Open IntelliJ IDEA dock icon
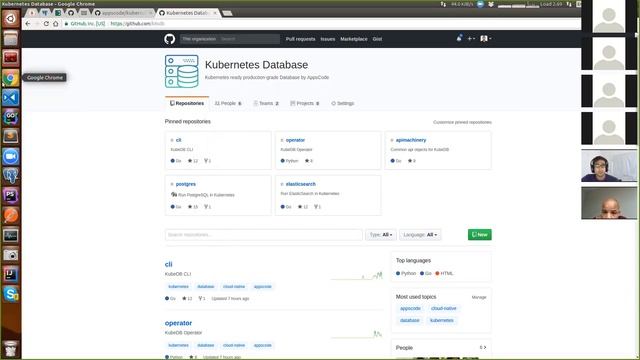 click(x=11, y=274)
